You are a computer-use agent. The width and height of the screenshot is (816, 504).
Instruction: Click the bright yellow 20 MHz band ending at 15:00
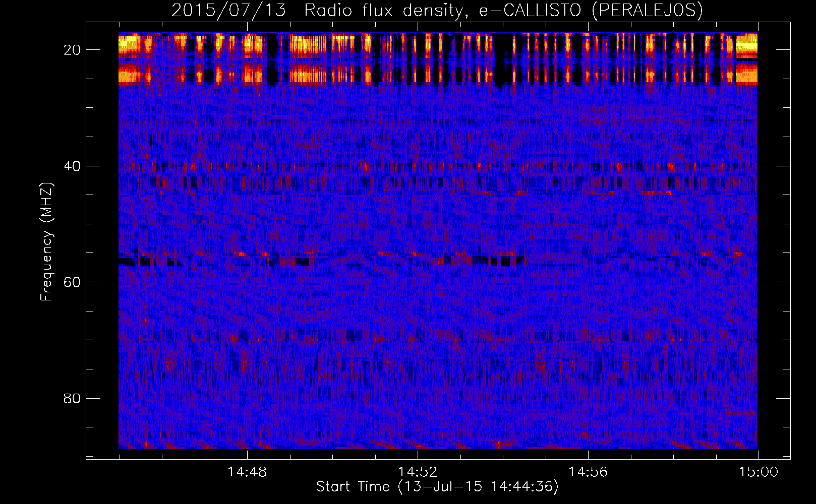click(x=746, y=46)
